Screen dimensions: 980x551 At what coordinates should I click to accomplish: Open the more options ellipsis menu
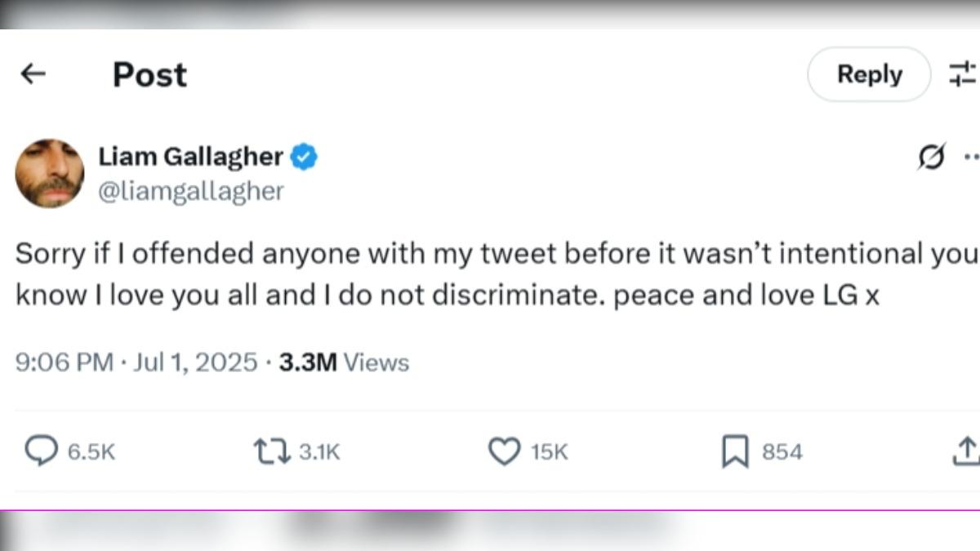972,156
